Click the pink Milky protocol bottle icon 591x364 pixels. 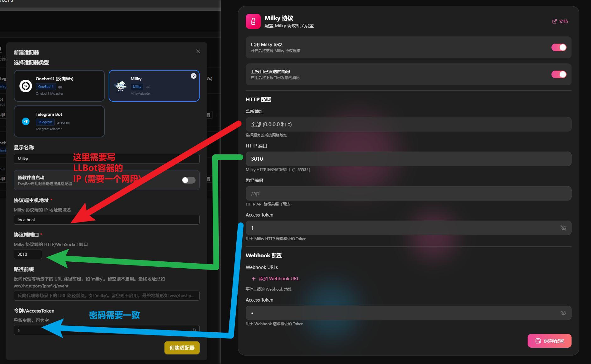point(253,21)
